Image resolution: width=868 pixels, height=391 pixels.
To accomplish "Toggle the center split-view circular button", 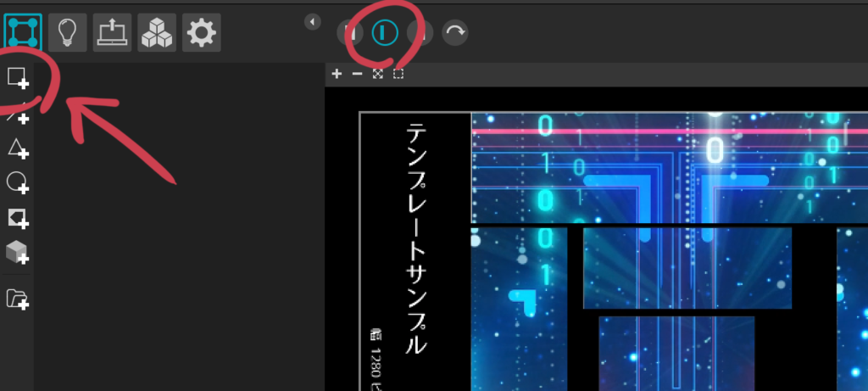I will pyautogui.click(x=384, y=32).
